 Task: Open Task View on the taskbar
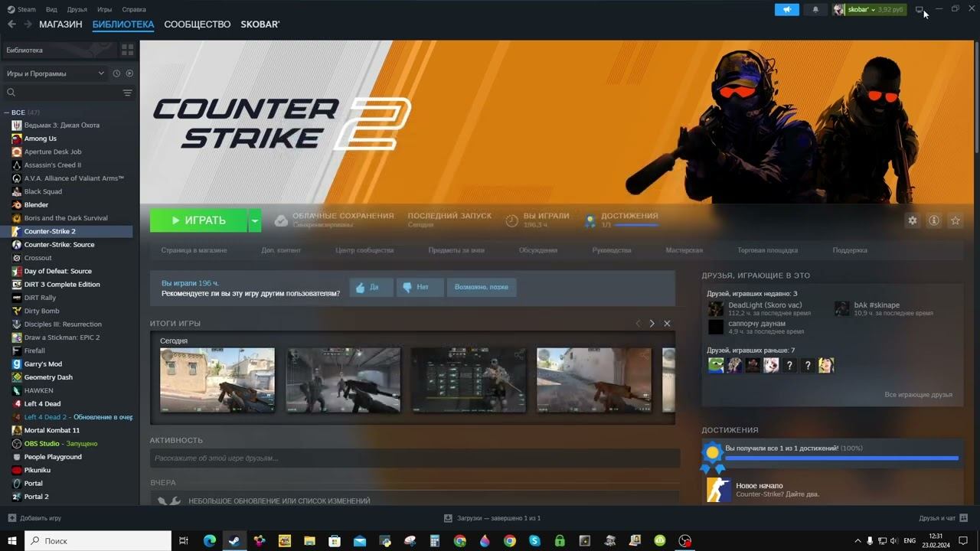[x=184, y=541]
